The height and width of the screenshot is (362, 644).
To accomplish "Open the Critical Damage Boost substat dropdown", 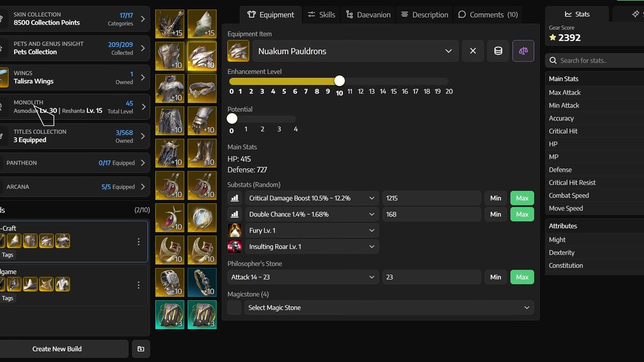I will (x=312, y=198).
